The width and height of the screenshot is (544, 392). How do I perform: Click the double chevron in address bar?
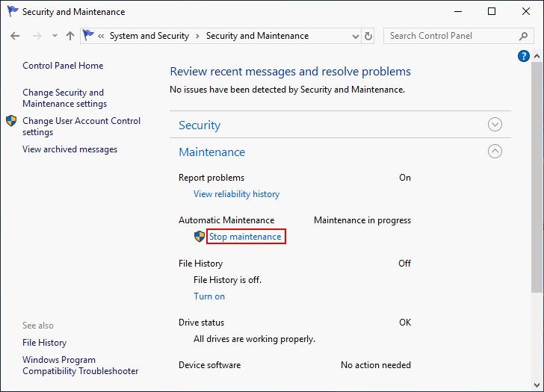tap(101, 36)
